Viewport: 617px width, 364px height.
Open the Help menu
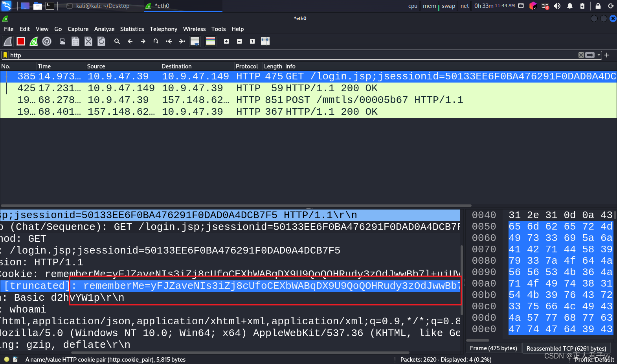coord(238,29)
